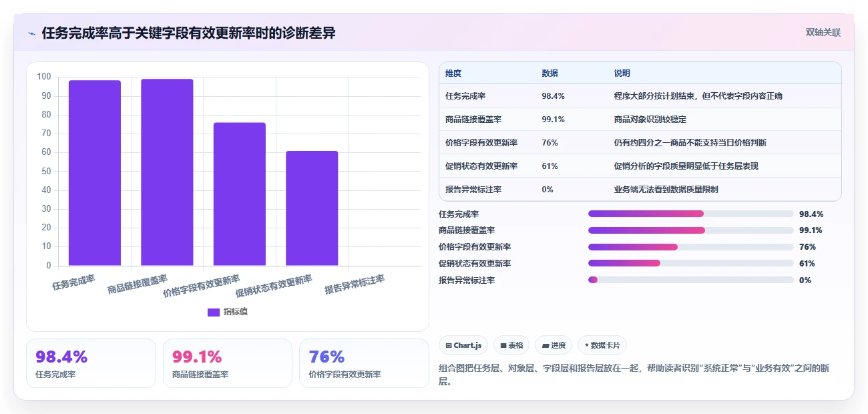868x414 pixels.
Task: Click the 双轴关联 label in the header
Action: click(x=823, y=32)
